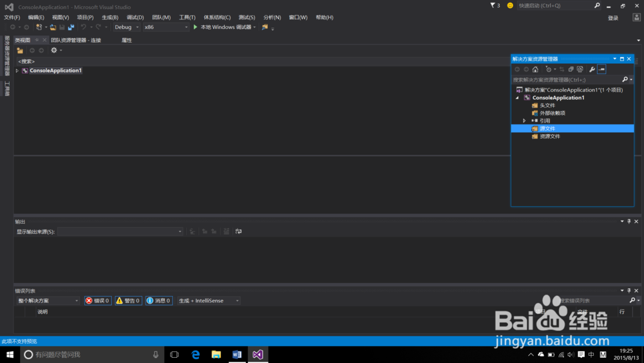Expand the 引用 node in Solution Explorer
The height and width of the screenshot is (363, 644).
pyautogui.click(x=524, y=121)
